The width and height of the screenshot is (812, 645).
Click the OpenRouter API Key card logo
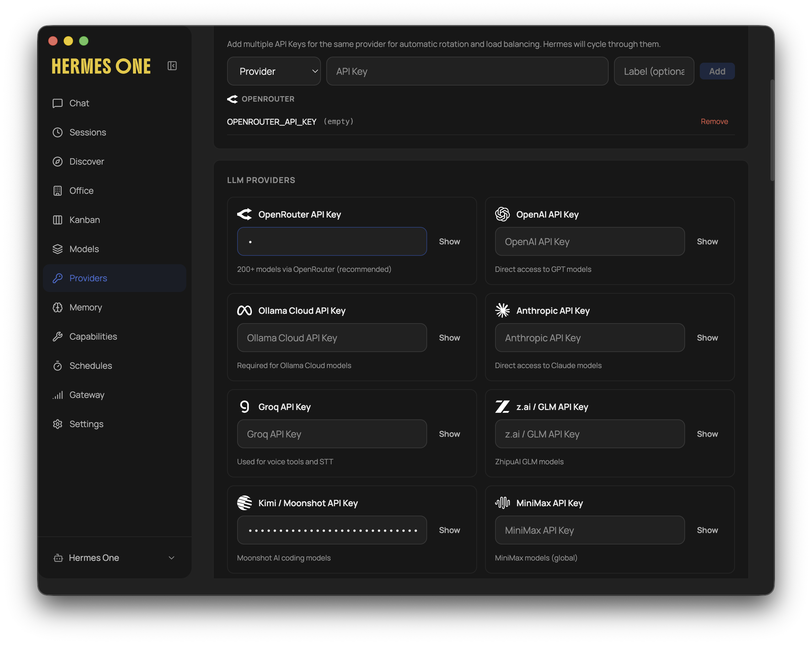[245, 215]
